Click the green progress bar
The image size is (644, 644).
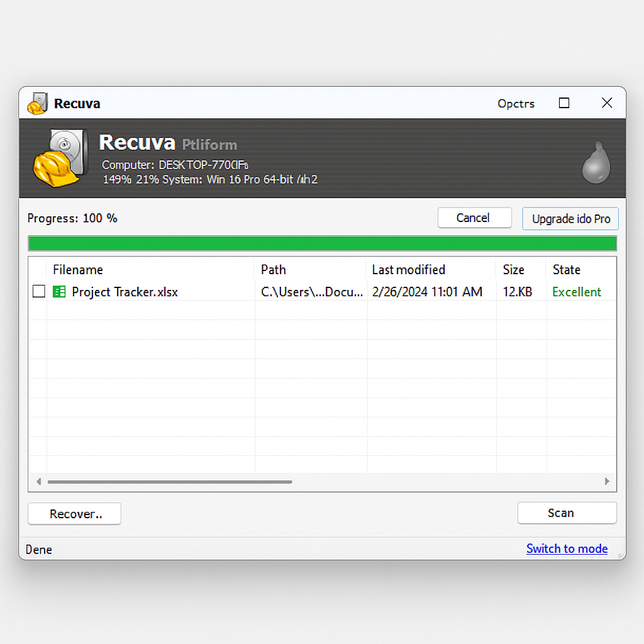(x=323, y=243)
